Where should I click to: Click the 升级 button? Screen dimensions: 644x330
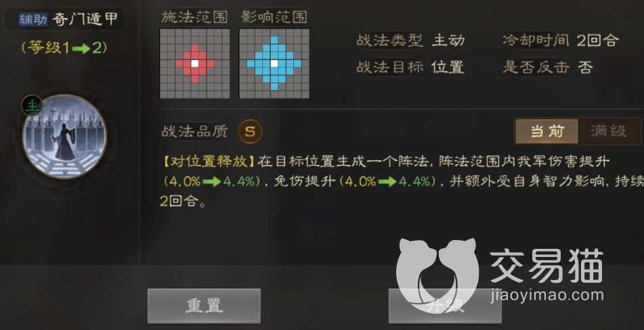pyautogui.click(x=445, y=306)
